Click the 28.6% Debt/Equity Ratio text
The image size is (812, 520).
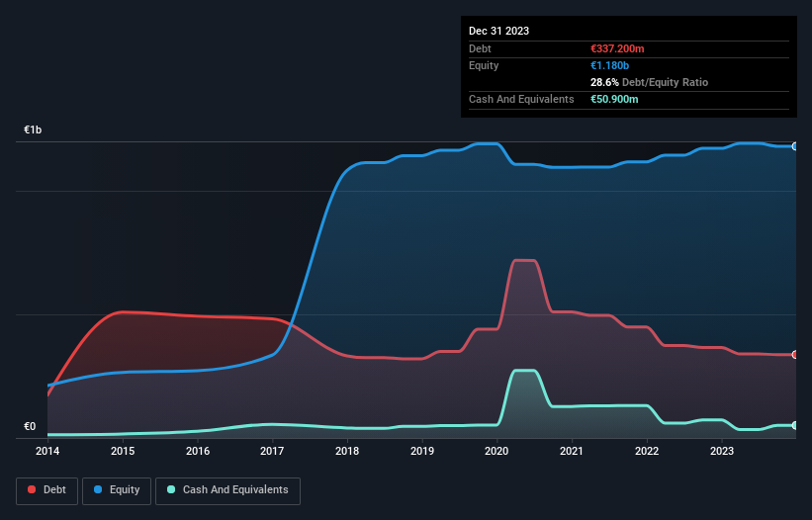point(649,82)
